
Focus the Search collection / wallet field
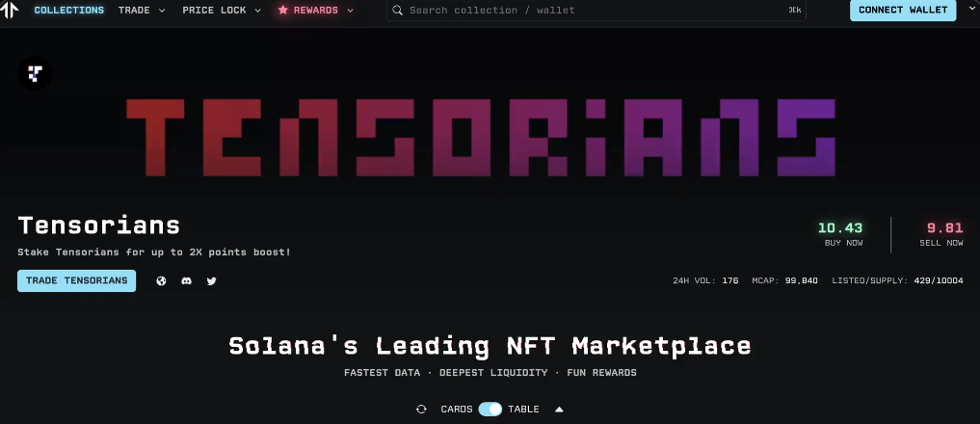pyautogui.click(x=596, y=10)
